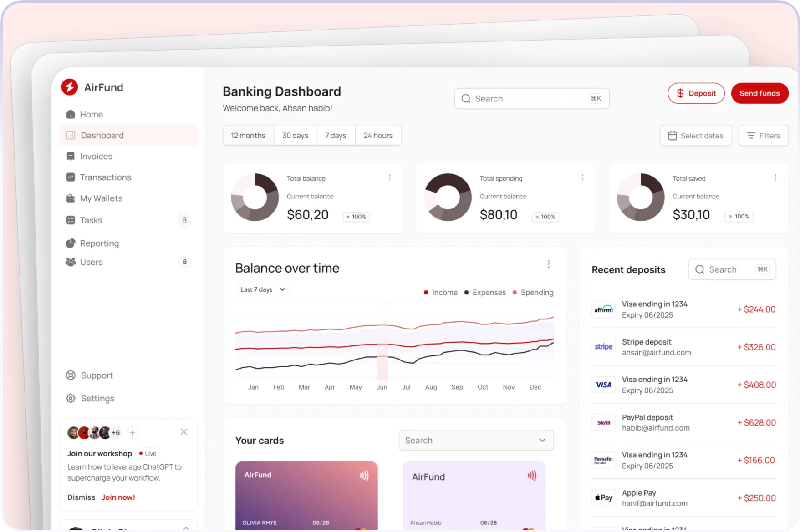The height and width of the screenshot is (532, 800).
Task: Click the Apple Pay logo icon
Action: tap(603, 498)
